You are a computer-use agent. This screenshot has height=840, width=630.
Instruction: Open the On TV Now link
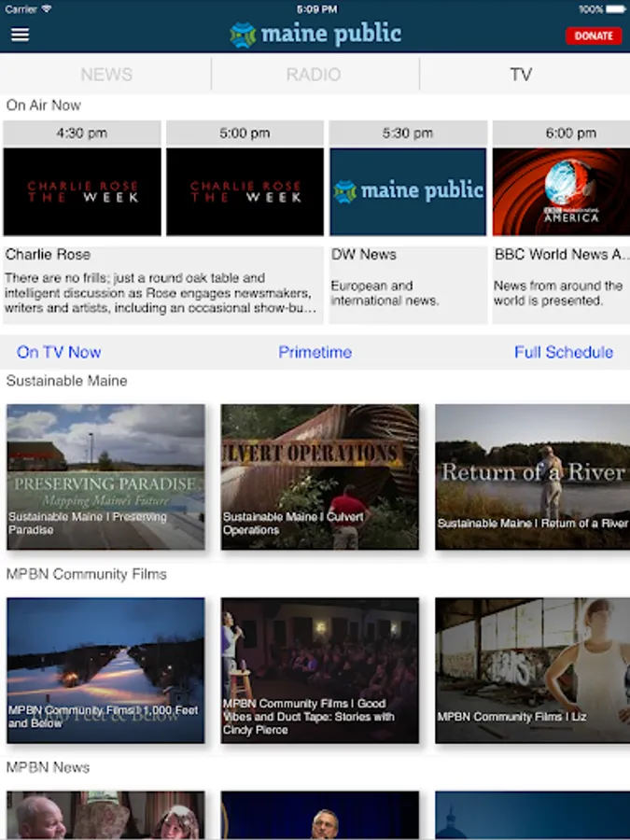click(x=59, y=352)
